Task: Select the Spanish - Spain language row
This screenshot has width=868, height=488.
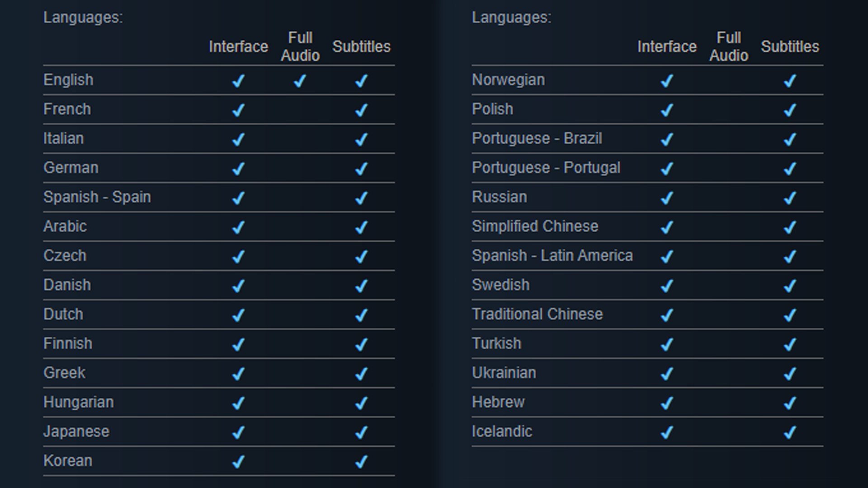Action: coord(97,197)
